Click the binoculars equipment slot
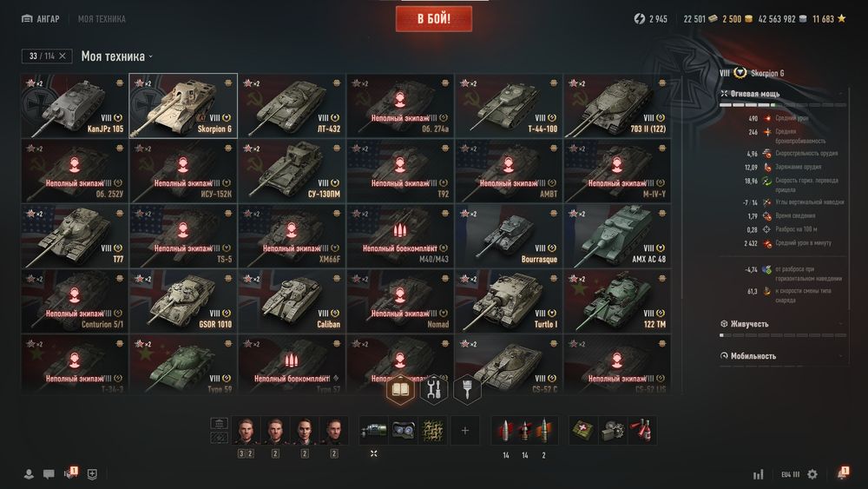The width and height of the screenshot is (868, 489). click(404, 430)
